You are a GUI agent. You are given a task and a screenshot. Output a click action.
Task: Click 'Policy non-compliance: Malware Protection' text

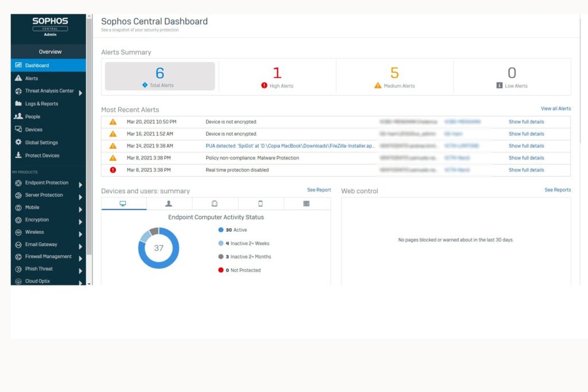pyautogui.click(x=253, y=157)
